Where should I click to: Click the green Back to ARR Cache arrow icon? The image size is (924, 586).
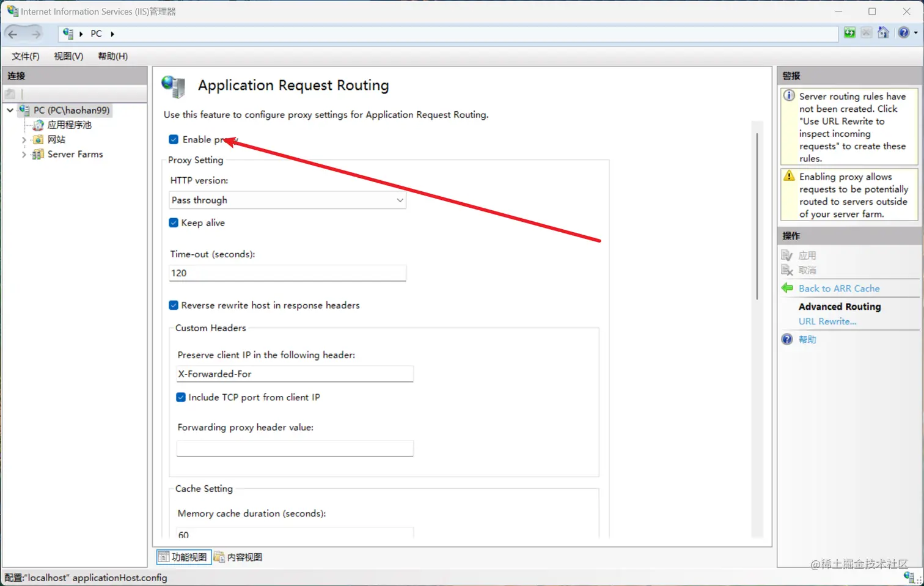coord(787,288)
